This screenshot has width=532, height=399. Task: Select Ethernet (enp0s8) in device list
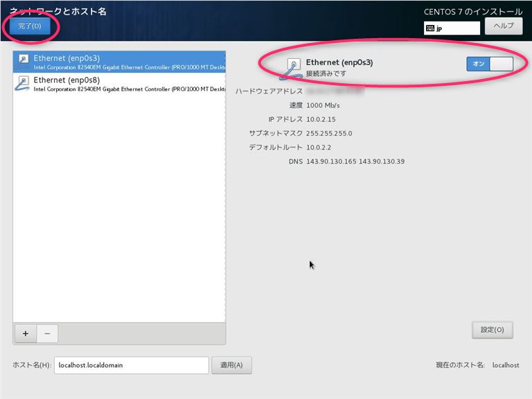click(x=119, y=83)
